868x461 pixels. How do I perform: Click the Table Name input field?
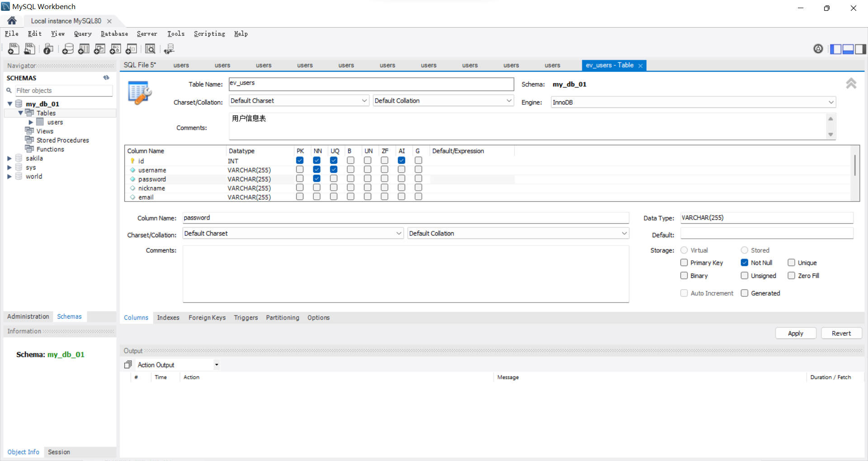(371, 84)
